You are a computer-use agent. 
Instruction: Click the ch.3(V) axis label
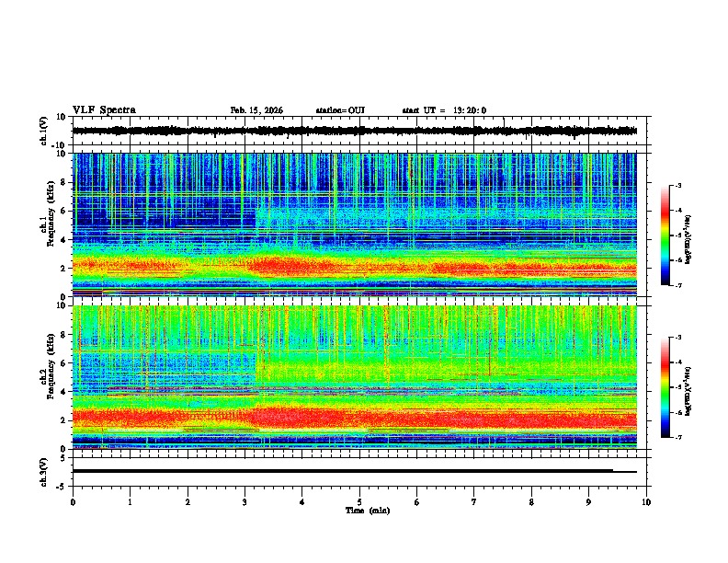pos(44,472)
